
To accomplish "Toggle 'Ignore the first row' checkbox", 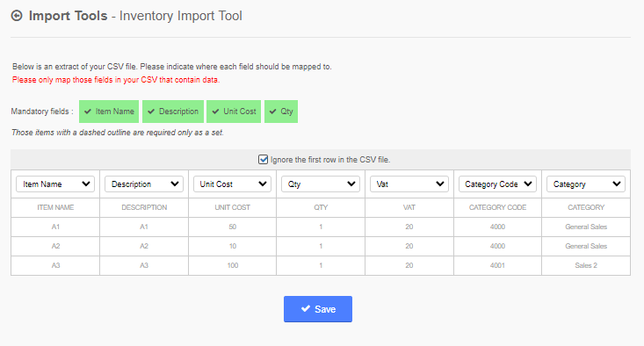I will tap(263, 159).
